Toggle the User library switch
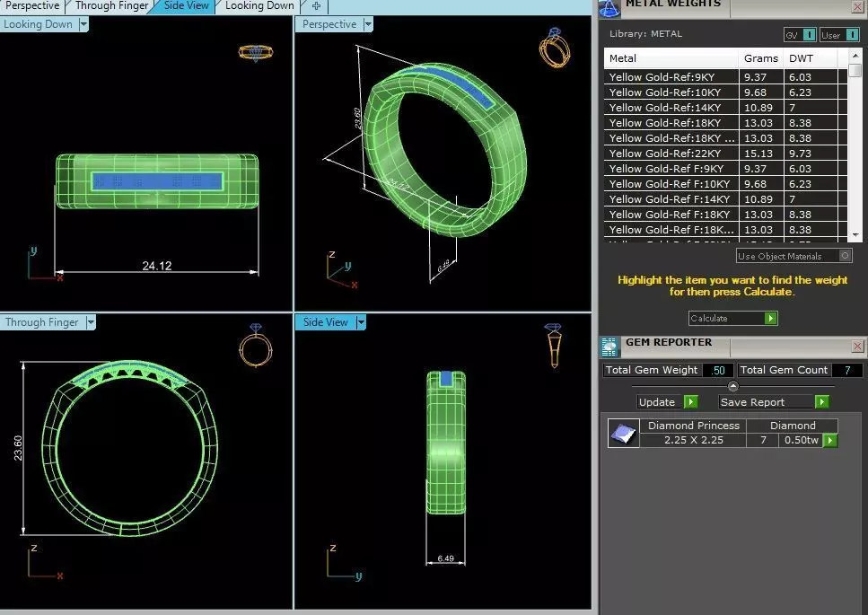The width and height of the screenshot is (868, 615). pyautogui.click(x=839, y=35)
